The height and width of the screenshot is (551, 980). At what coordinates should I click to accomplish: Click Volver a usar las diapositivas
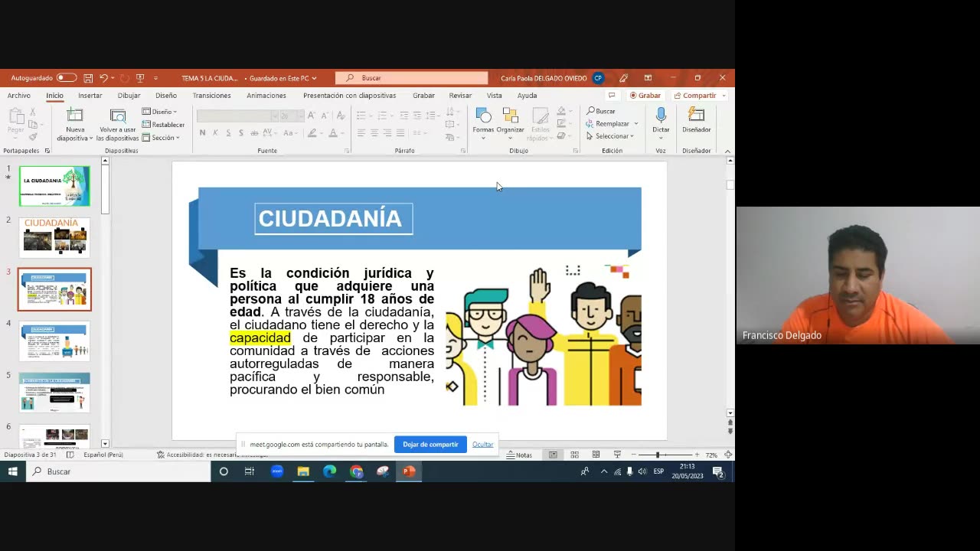118,125
